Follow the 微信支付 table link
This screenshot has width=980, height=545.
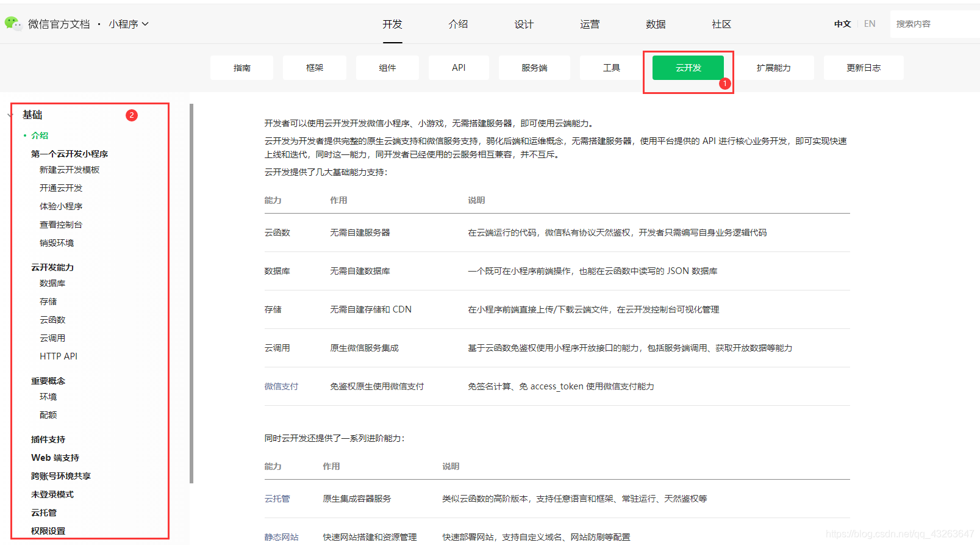pos(281,386)
